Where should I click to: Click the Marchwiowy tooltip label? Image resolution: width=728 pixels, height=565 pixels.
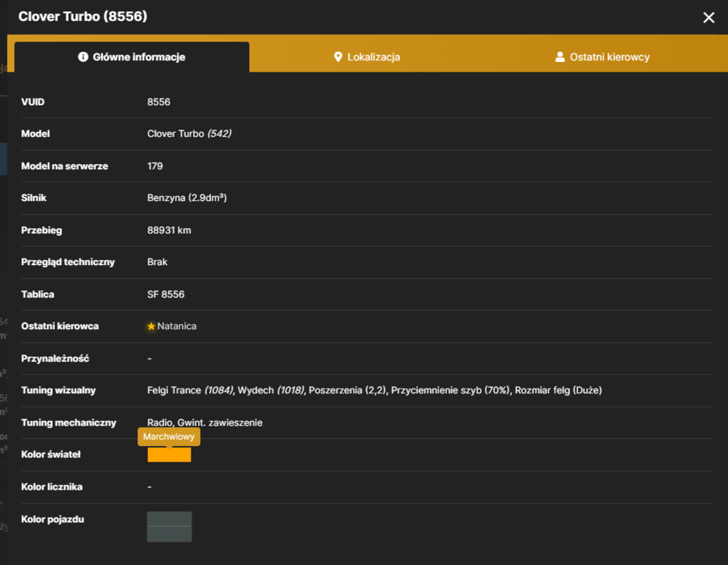click(169, 436)
